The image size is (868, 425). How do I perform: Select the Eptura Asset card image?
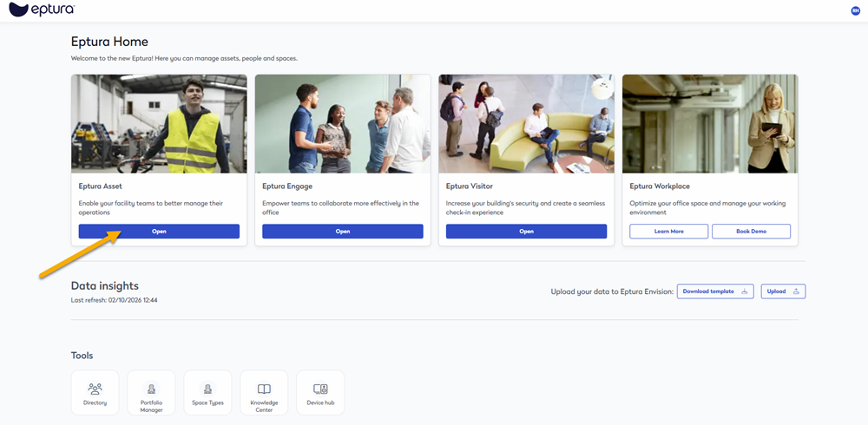point(159,123)
